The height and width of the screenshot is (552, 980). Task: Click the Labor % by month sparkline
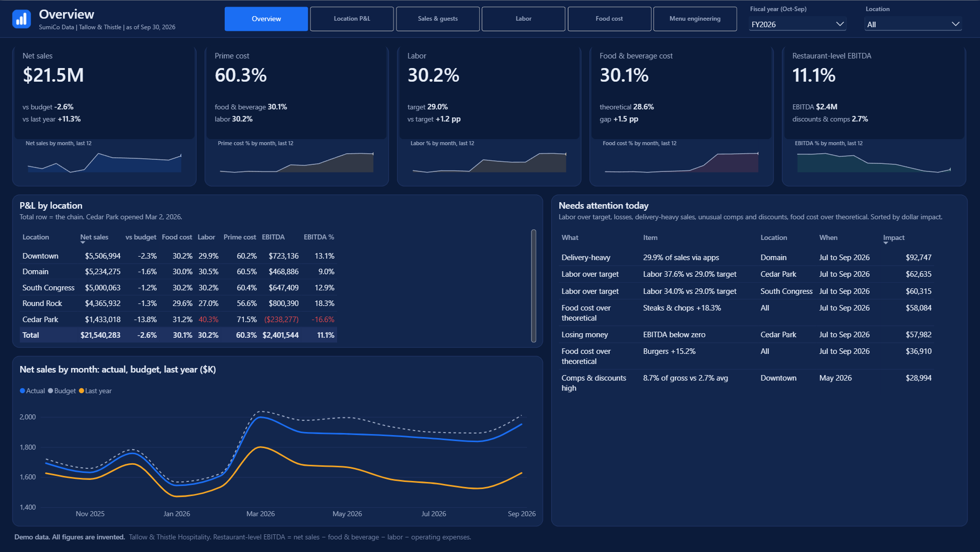[489, 162]
